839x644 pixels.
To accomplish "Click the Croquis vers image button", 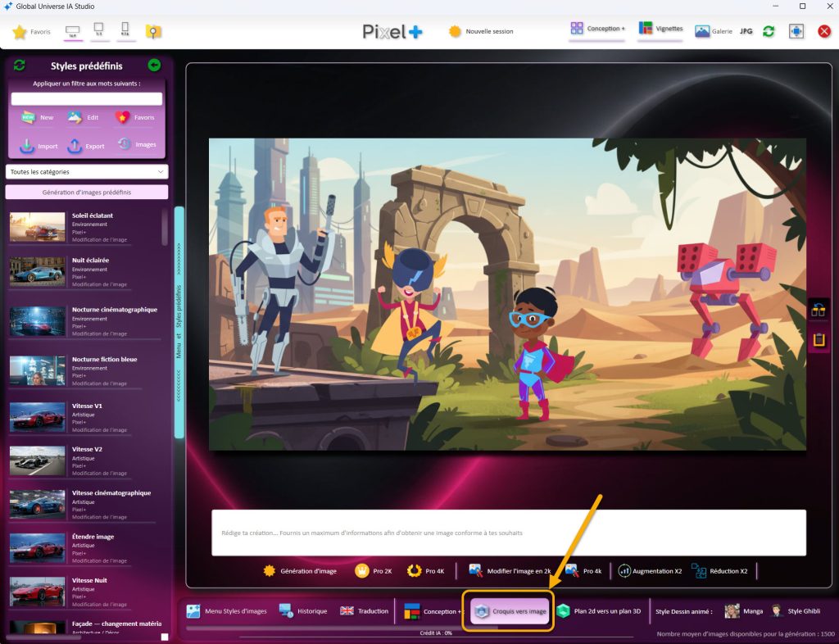I will [509, 611].
